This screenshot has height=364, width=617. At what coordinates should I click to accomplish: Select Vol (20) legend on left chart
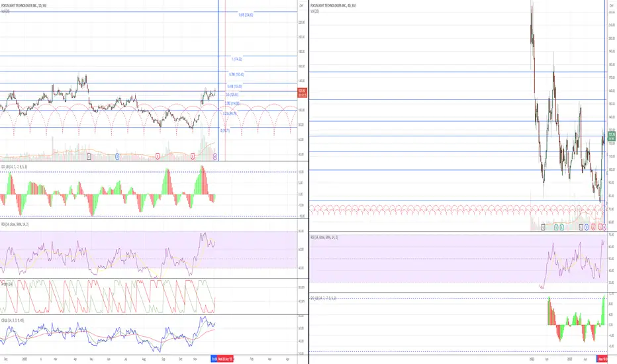[5, 11]
